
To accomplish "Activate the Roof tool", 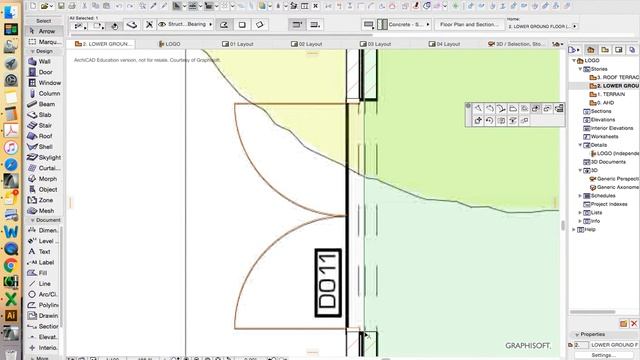I will tap(44, 136).
